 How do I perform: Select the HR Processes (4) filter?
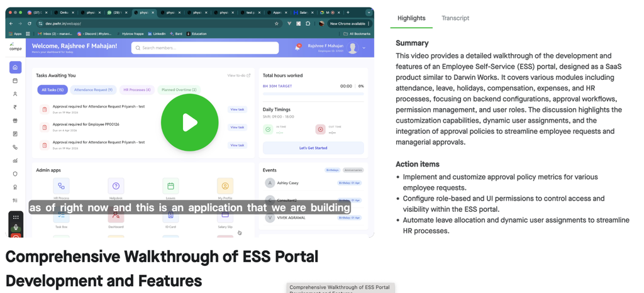pyautogui.click(x=137, y=90)
